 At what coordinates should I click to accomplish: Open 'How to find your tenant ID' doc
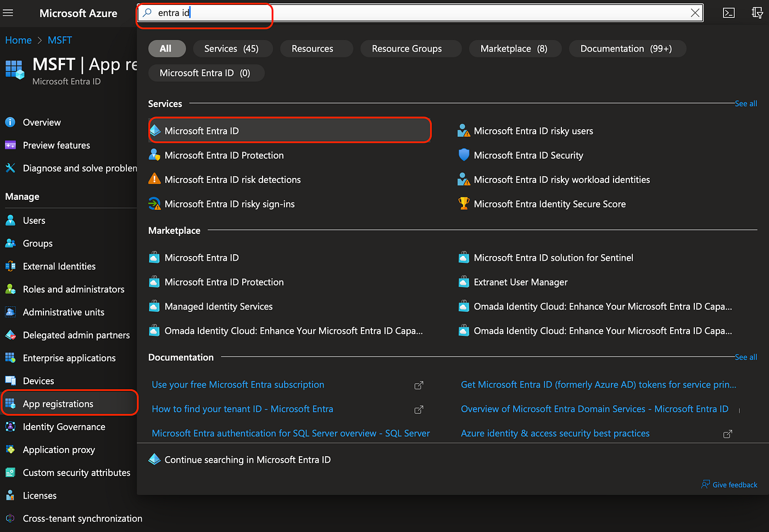coord(242,408)
